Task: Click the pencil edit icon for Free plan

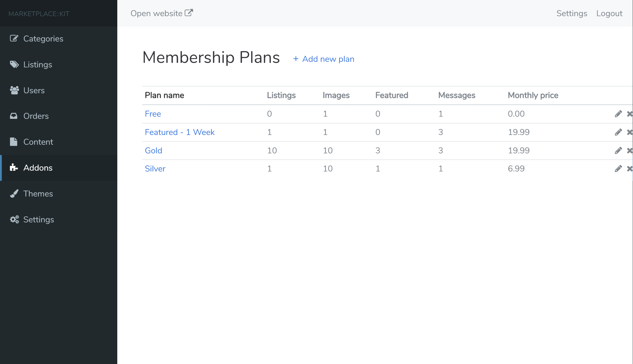Action: pos(618,114)
